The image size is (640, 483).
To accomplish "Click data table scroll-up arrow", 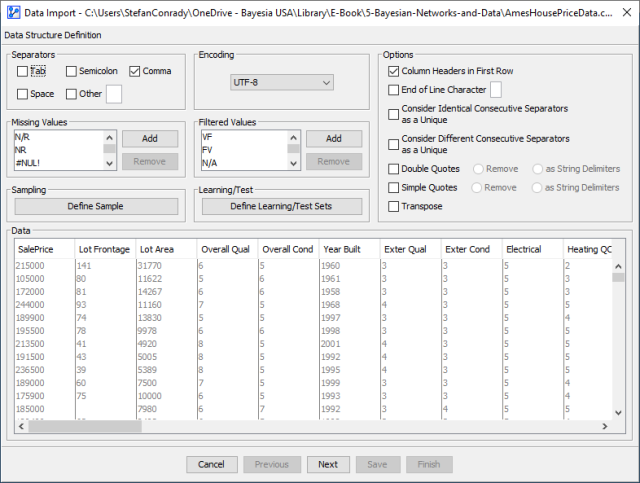I will pyautogui.click(x=618, y=266).
